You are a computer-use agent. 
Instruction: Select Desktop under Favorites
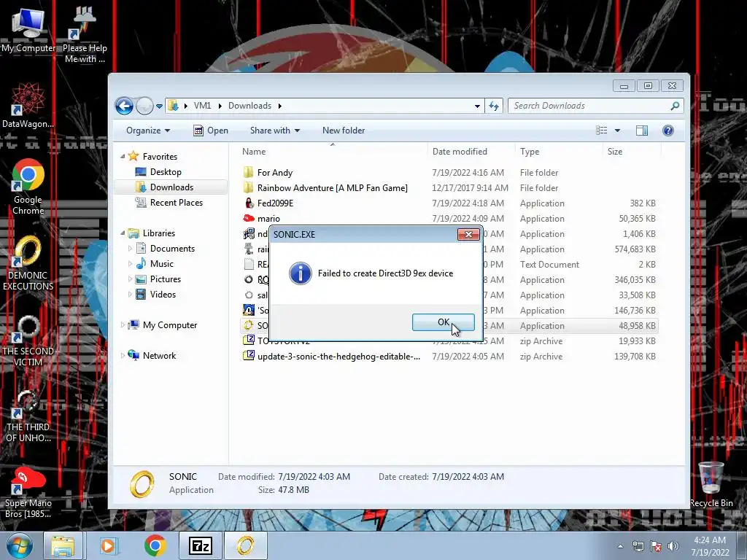pos(166,172)
